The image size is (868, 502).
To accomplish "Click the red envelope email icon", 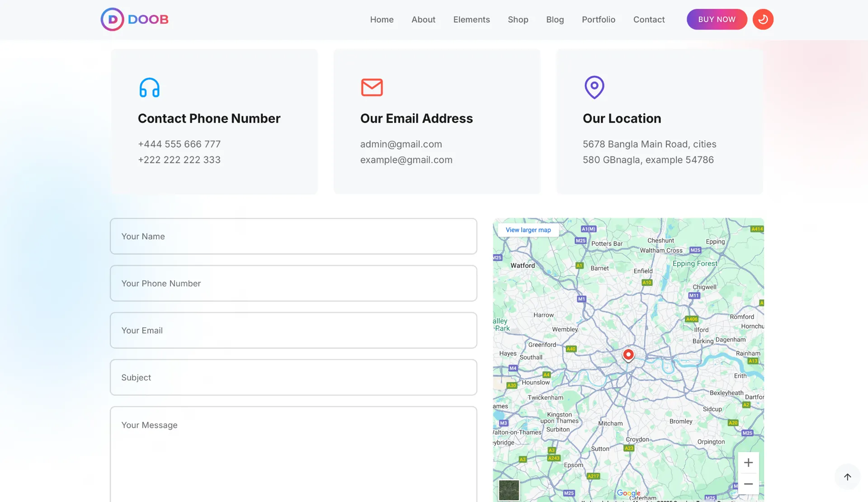I will (x=372, y=87).
